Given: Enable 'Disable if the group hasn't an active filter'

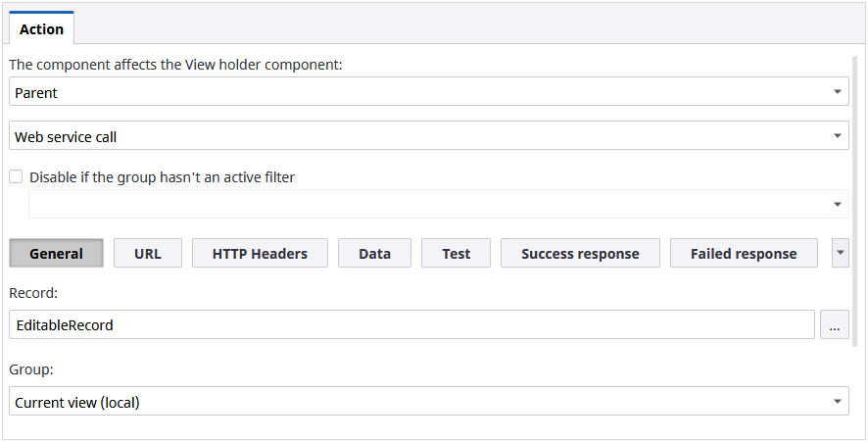Looking at the screenshot, I should pos(16,177).
